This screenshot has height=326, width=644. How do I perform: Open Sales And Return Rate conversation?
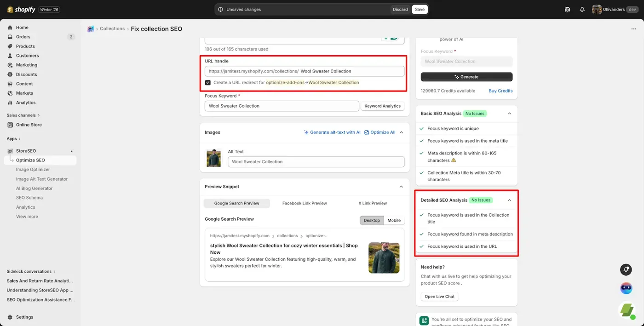click(40, 281)
